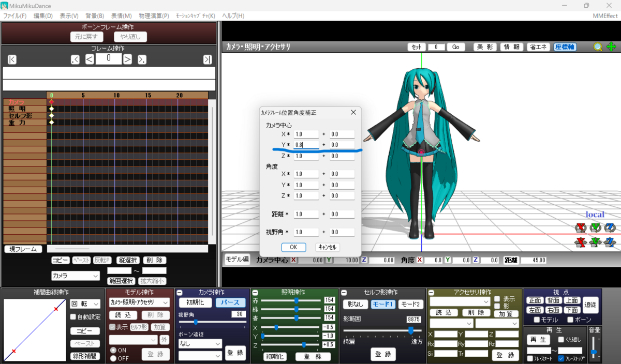Click the red X rotation axis icon
This screenshot has height=364, width=621.
click(581, 228)
